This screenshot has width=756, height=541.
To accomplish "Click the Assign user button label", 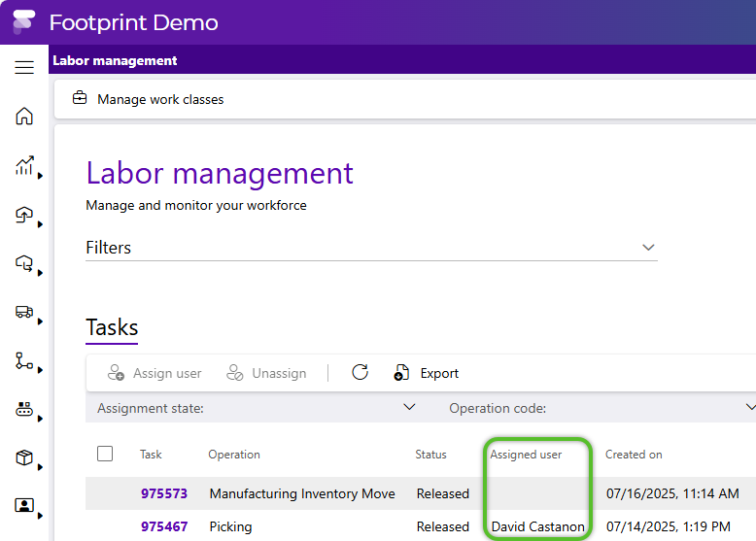I will [167, 373].
